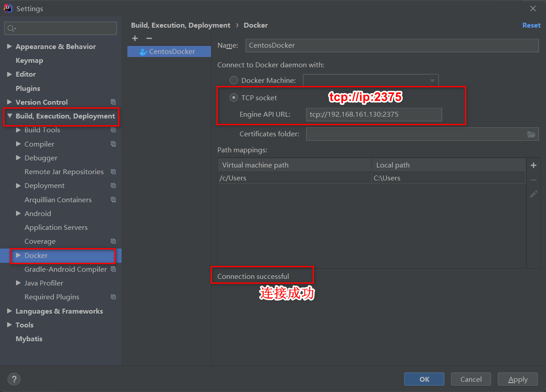Edit path mapping pencil icon
The width and height of the screenshot is (546, 392).
tap(534, 194)
